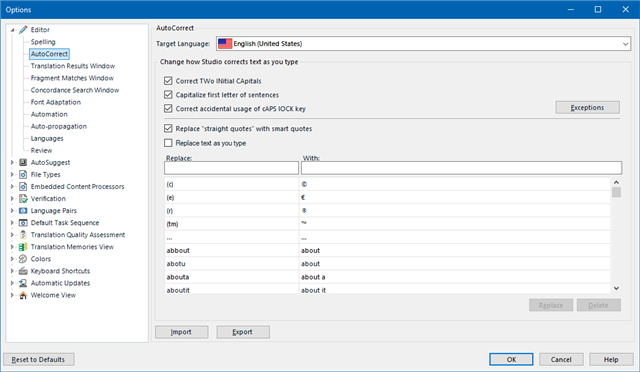Viewport: 640px width, 372px height.
Task: Expand the Colors node
Action: (x=12, y=259)
